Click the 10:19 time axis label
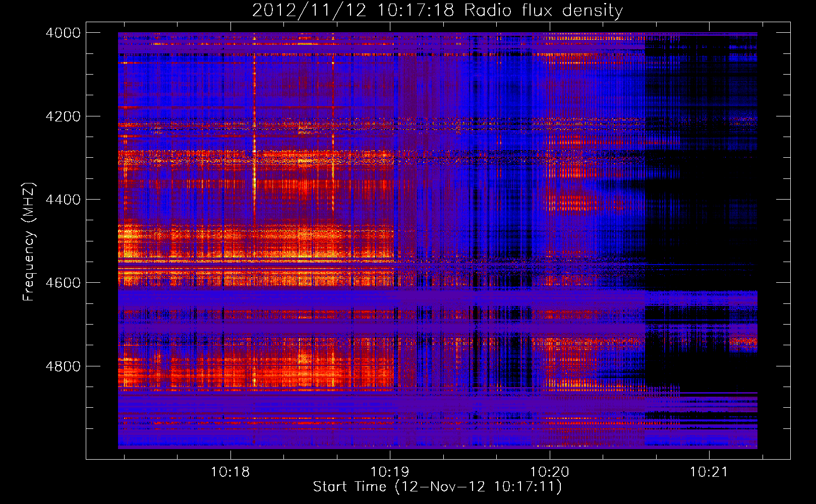The height and width of the screenshot is (504, 816). (390, 472)
